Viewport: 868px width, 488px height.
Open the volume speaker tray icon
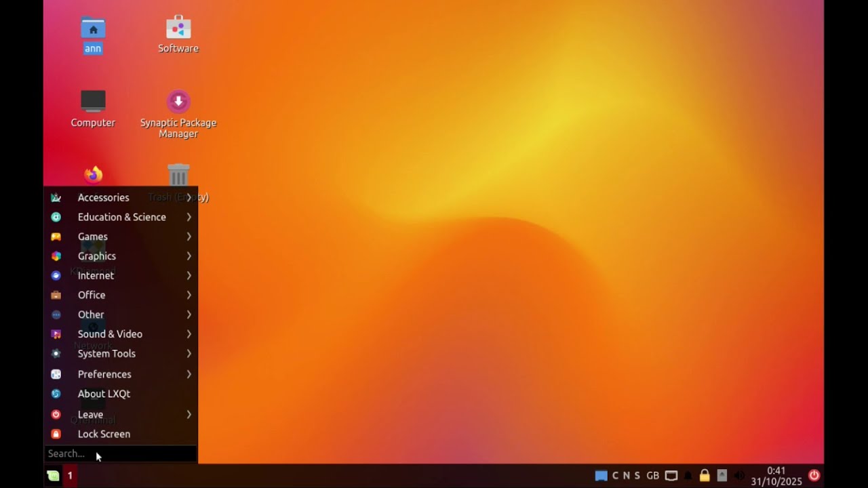click(x=739, y=476)
